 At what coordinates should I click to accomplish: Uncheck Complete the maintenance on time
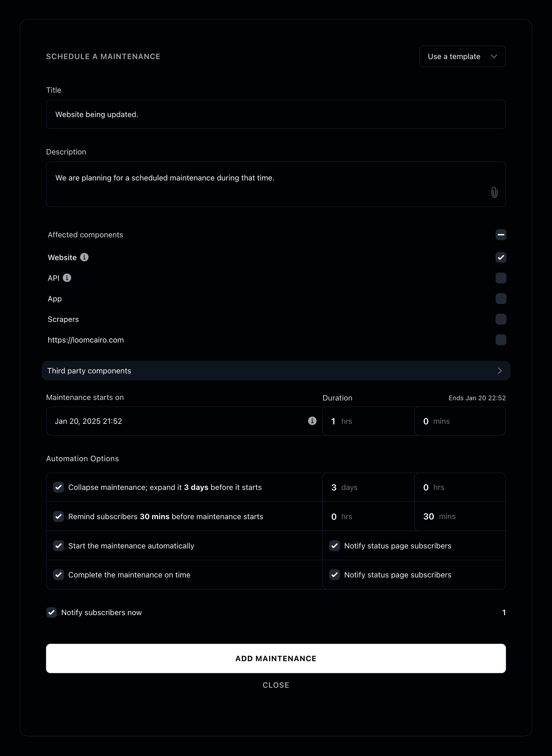(58, 575)
